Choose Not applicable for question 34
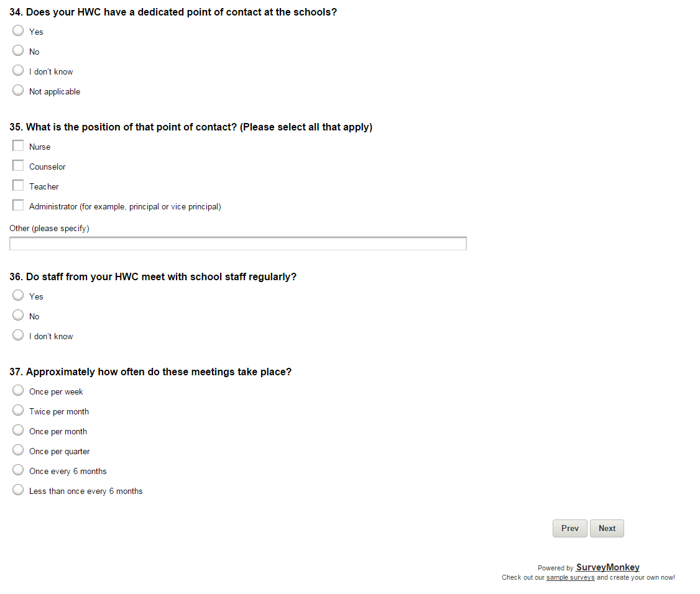Screen dimensions: 700x594 coord(18,91)
